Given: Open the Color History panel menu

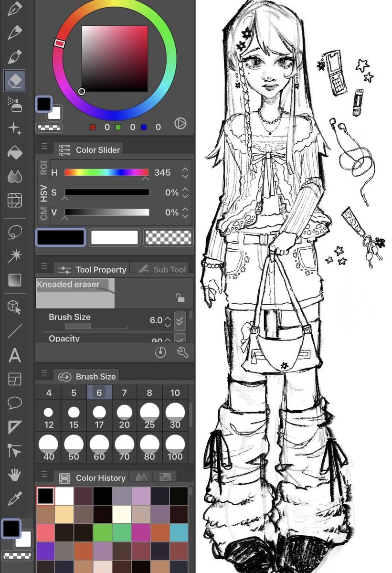Looking at the screenshot, I should tap(44, 474).
